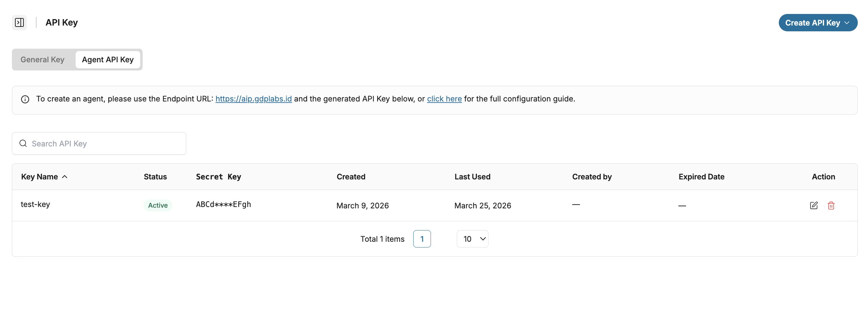Click the Status column header
Screen dimensions: 868x335
(x=155, y=177)
